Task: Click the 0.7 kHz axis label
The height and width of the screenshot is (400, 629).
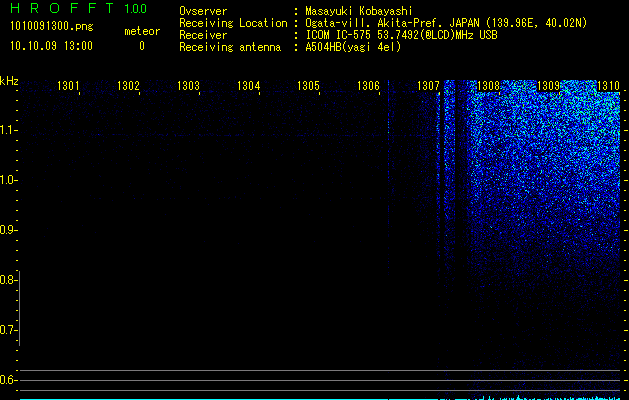Action: [x=8, y=330]
